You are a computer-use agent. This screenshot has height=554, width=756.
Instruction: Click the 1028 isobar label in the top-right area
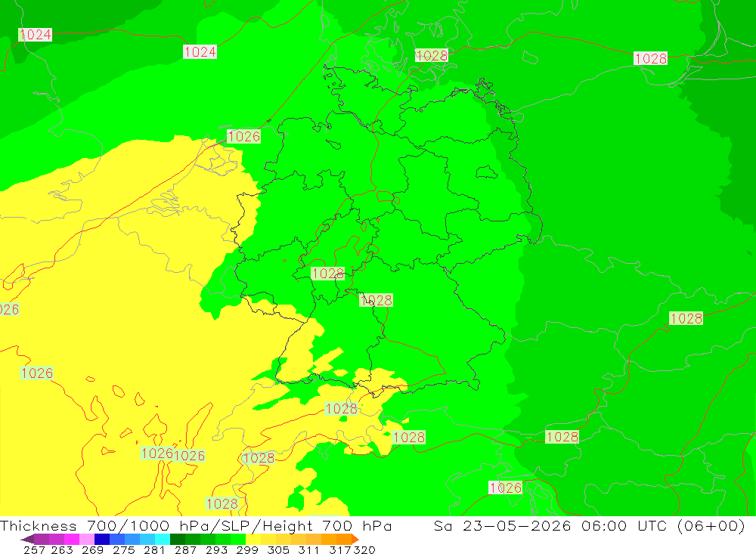click(x=650, y=59)
